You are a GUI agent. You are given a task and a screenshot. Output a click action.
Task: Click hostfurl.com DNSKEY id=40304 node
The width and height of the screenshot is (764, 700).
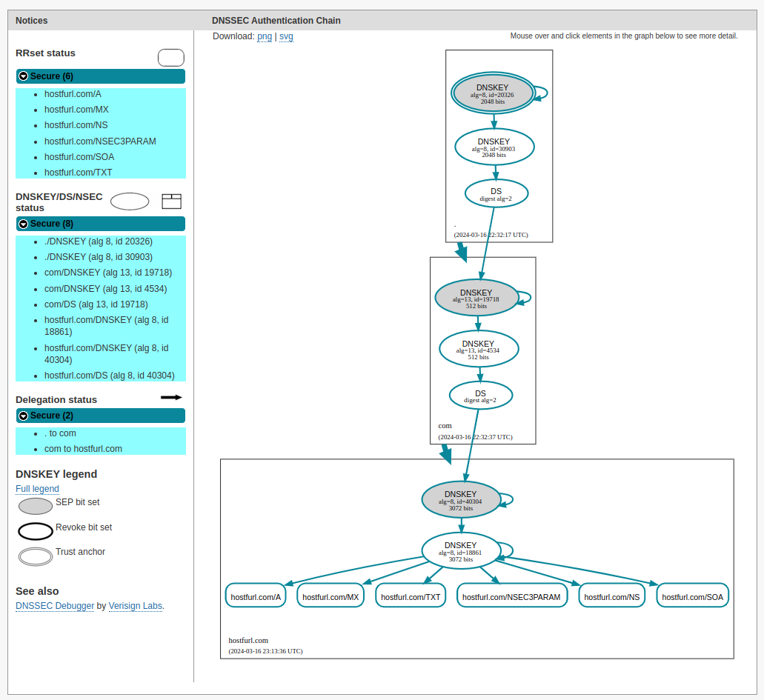pos(460,500)
